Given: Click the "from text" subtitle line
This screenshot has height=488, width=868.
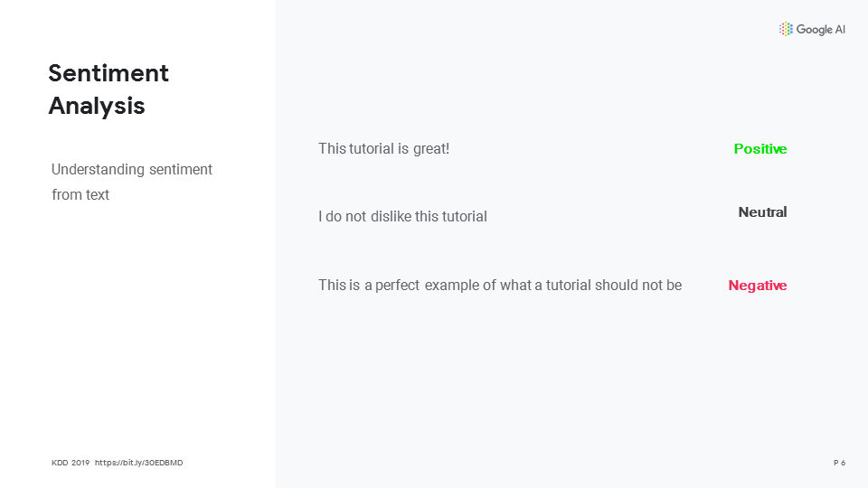Looking at the screenshot, I should 80,194.
